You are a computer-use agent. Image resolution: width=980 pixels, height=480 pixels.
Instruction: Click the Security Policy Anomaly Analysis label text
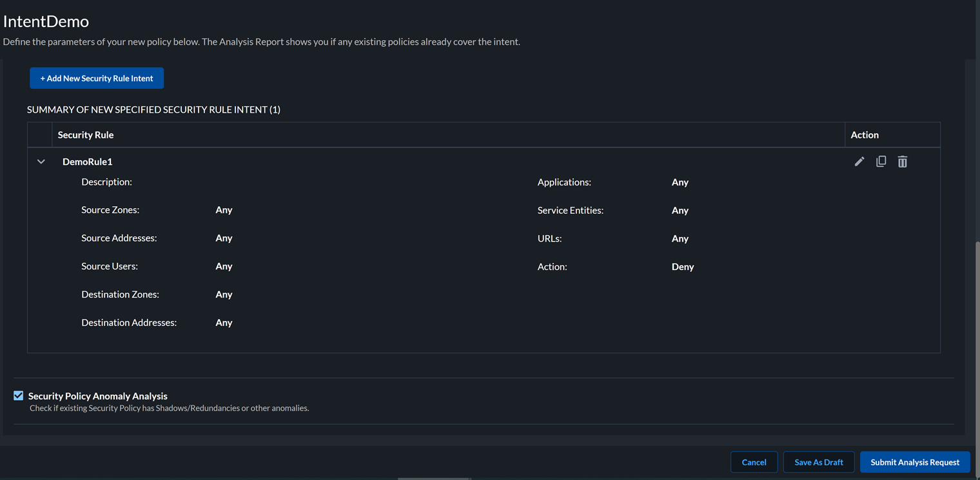coord(98,396)
